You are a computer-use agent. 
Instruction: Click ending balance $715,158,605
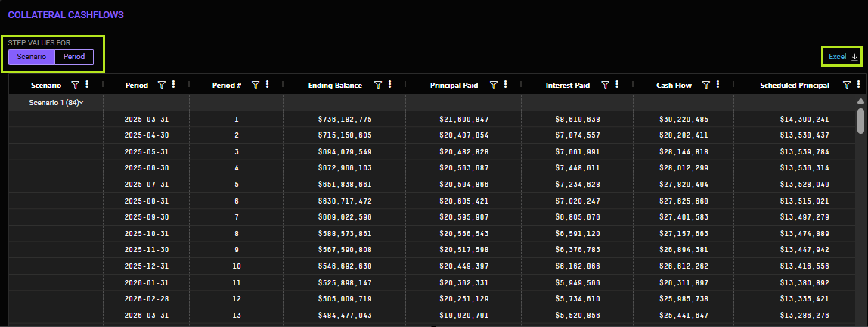[345, 135]
